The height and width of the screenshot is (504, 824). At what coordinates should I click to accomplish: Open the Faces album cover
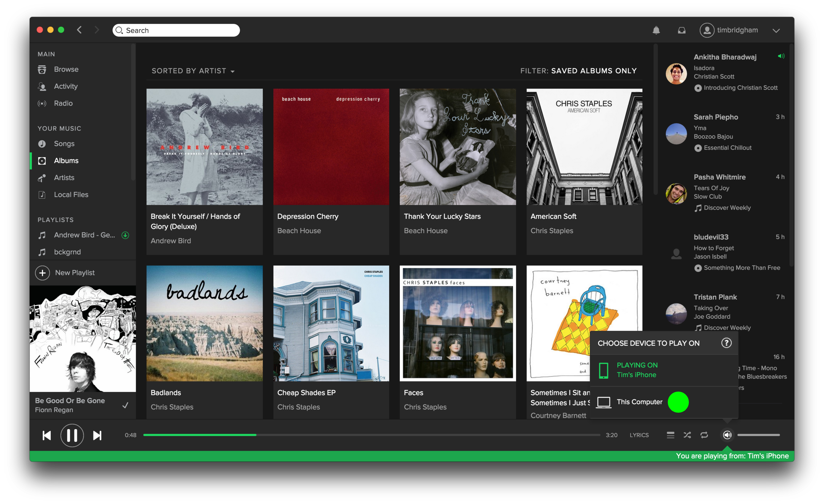[457, 323]
